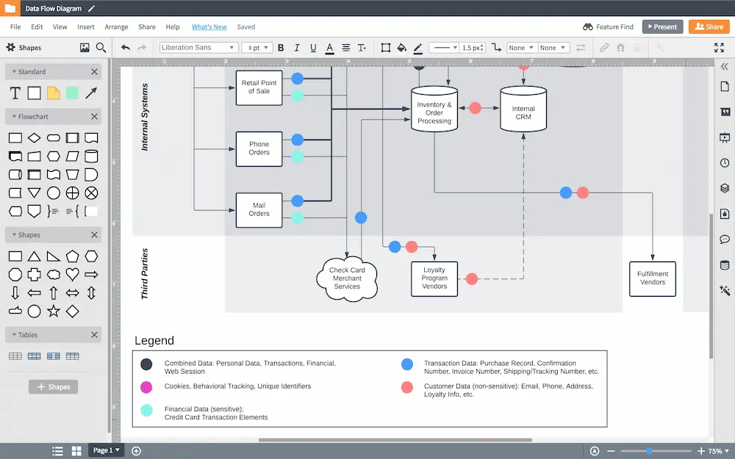Add a new page

pos(136,451)
